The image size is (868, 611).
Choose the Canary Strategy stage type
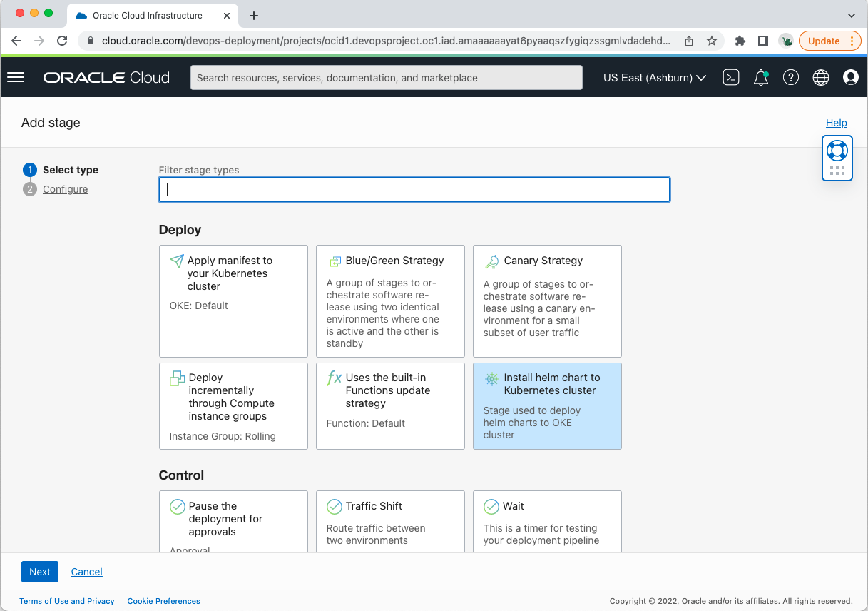tap(547, 301)
